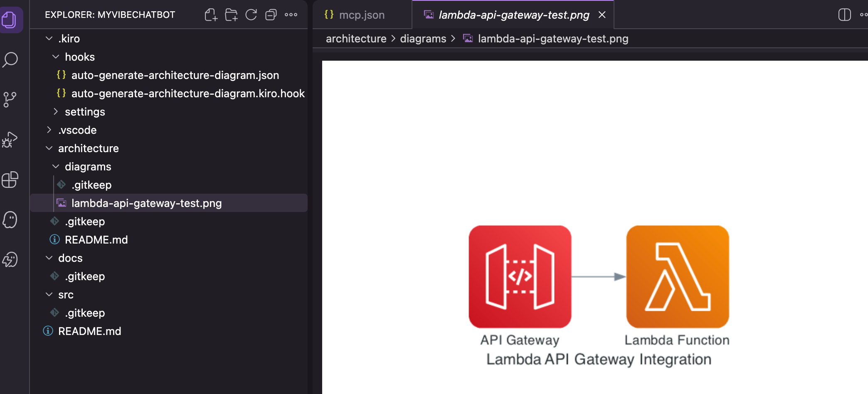
Task: Open the Extensions view
Action: tap(10, 180)
